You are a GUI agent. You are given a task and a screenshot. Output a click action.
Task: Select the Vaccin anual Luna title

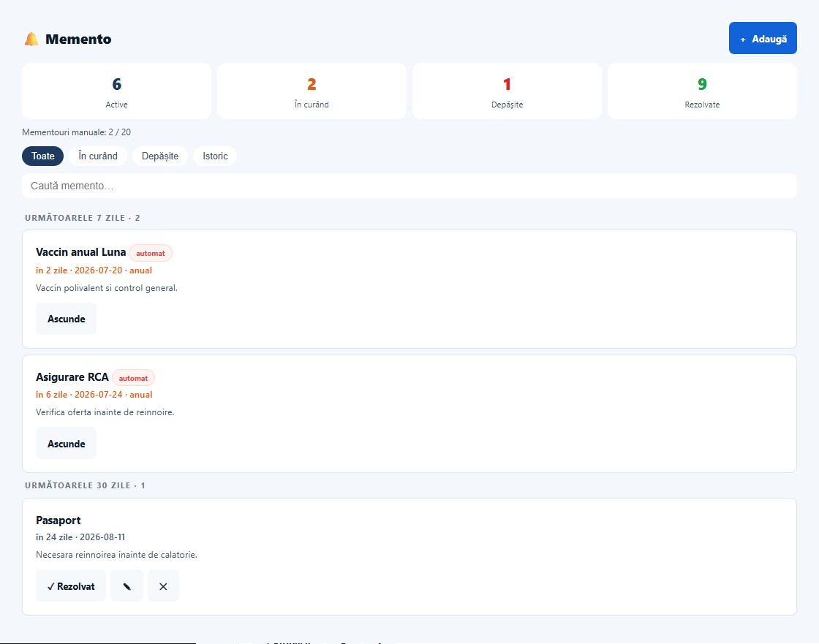[81, 251]
